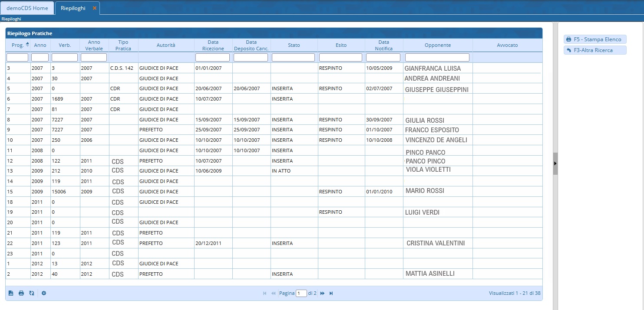Image resolution: width=644 pixels, height=310 pixels.
Task: Sort by the Opponente column header
Action: [x=437, y=45]
